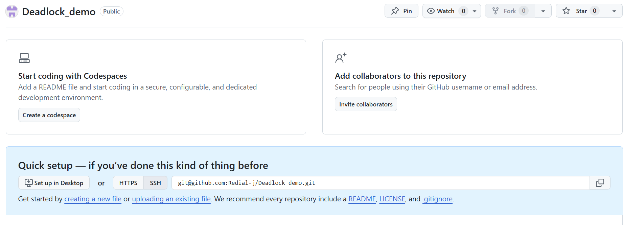Viewport: 644px width, 225px height.
Task: Click Create a codespace button
Action: 49,115
